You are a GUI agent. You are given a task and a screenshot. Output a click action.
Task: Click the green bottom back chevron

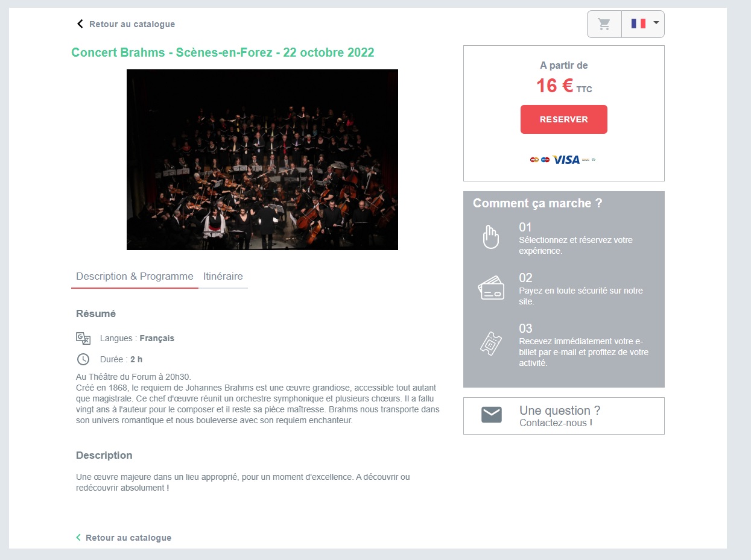[x=78, y=537]
